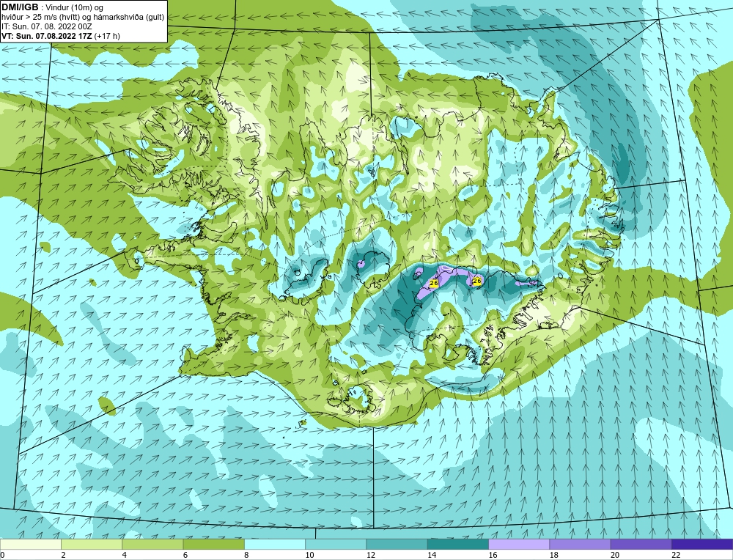
Task: Click the 20–22 m/s violet legend swatch
Action: pos(641,544)
